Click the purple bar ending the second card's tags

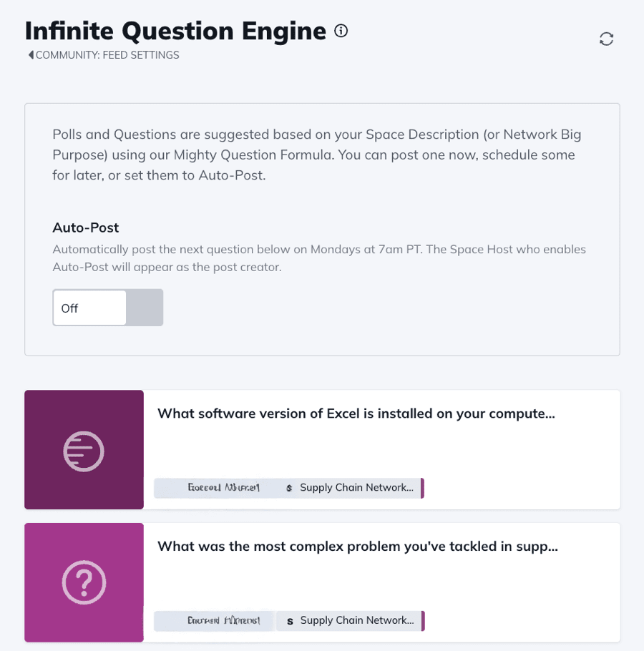click(x=423, y=621)
